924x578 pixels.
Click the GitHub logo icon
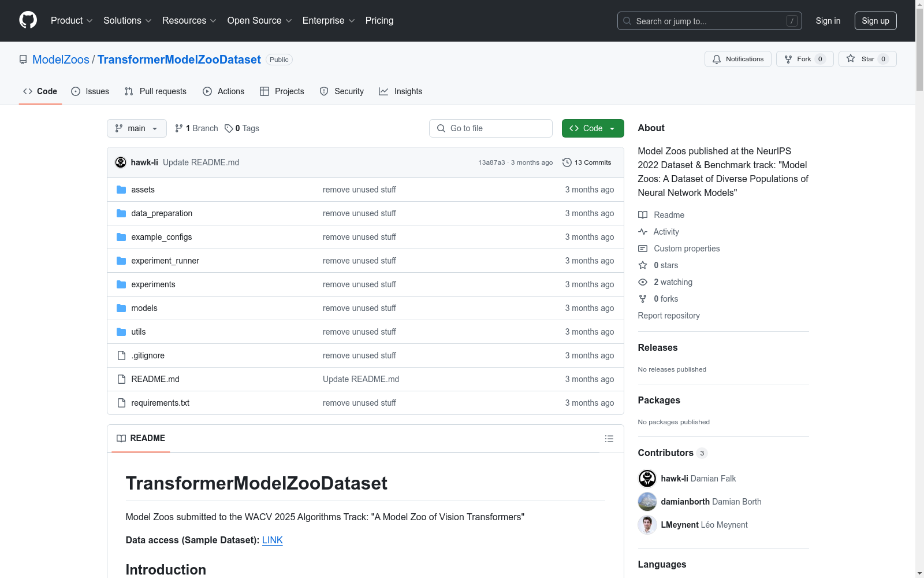pyautogui.click(x=28, y=20)
